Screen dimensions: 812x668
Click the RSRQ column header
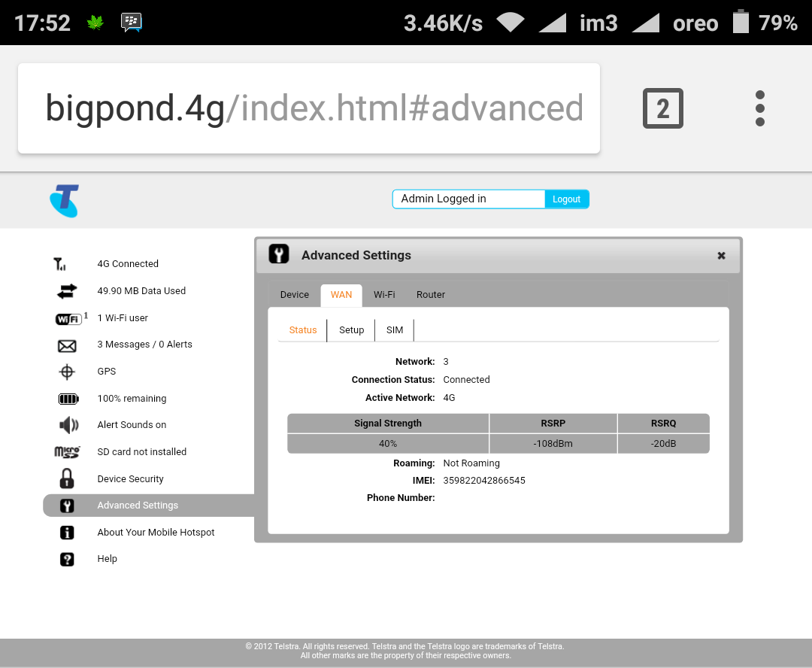[663, 424]
